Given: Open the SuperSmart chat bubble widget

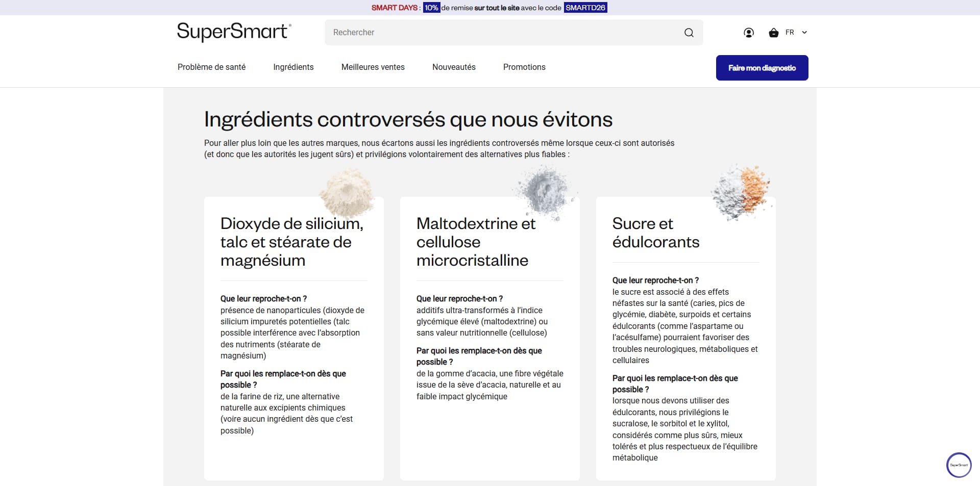Looking at the screenshot, I should click(959, 465).
